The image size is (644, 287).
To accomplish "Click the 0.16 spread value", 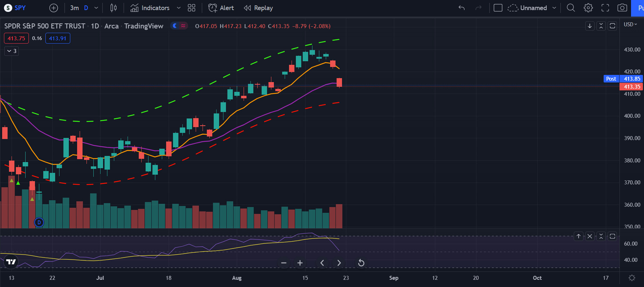I will click(x=37, y=38).
